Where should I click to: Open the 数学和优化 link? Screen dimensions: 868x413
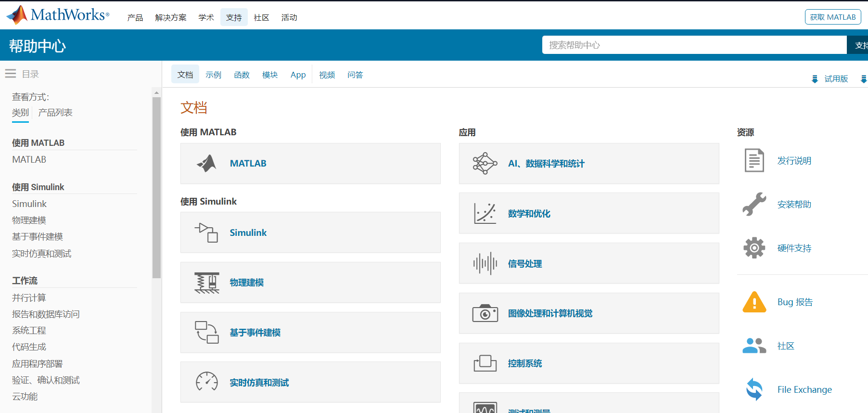click(529, 213)
